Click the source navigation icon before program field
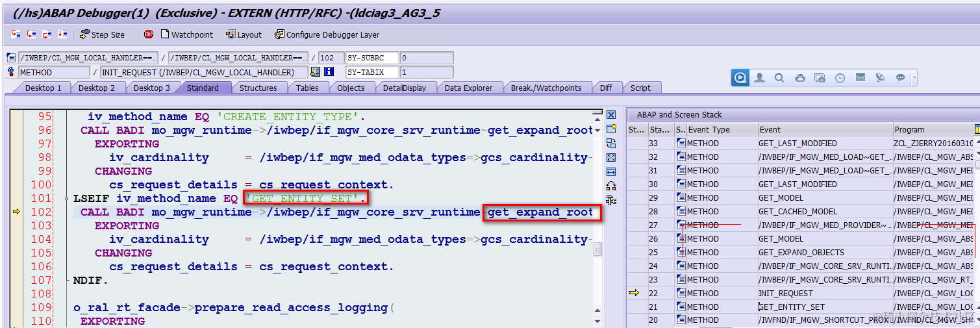980x328 pixels. tap(11, 58)
